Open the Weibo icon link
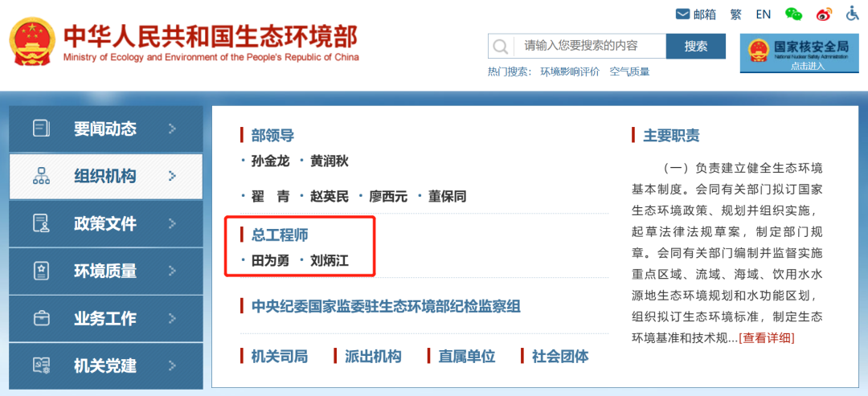 pos(824,14)
